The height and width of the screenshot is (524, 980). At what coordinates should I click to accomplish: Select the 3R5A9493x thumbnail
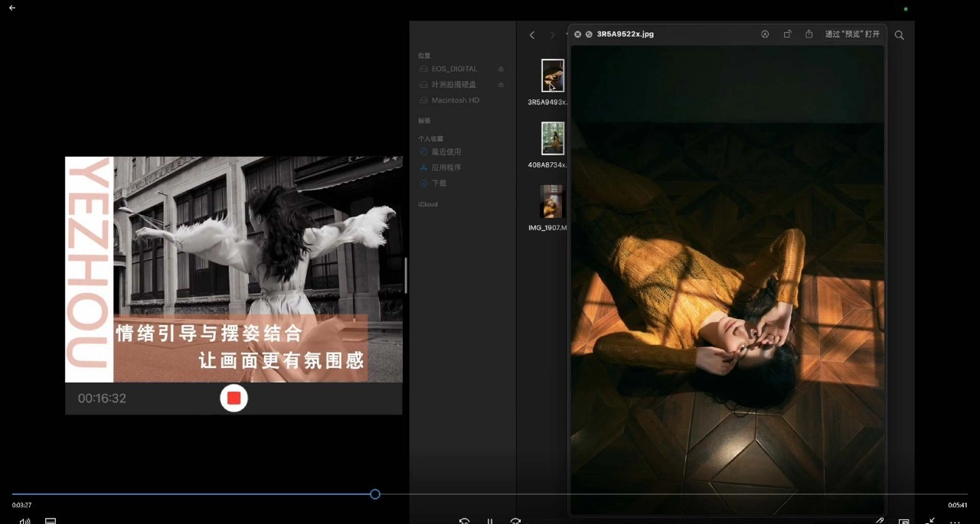tap(553, 76)
